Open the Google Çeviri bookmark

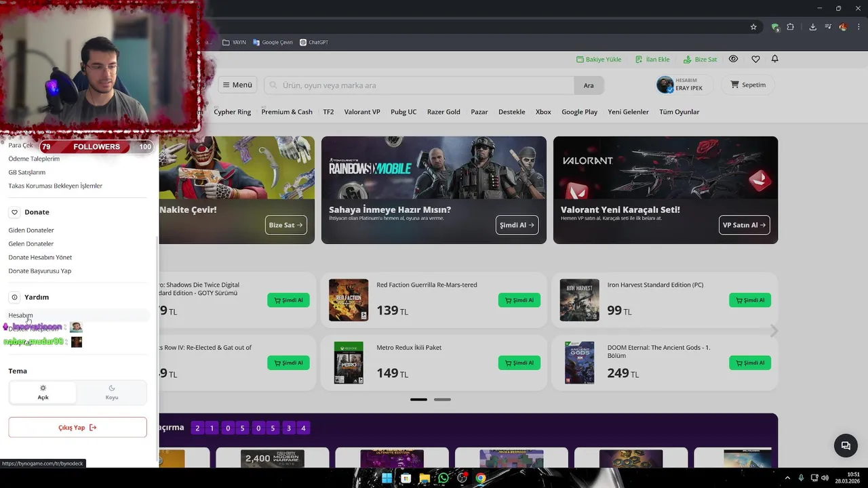coord(273,42)
